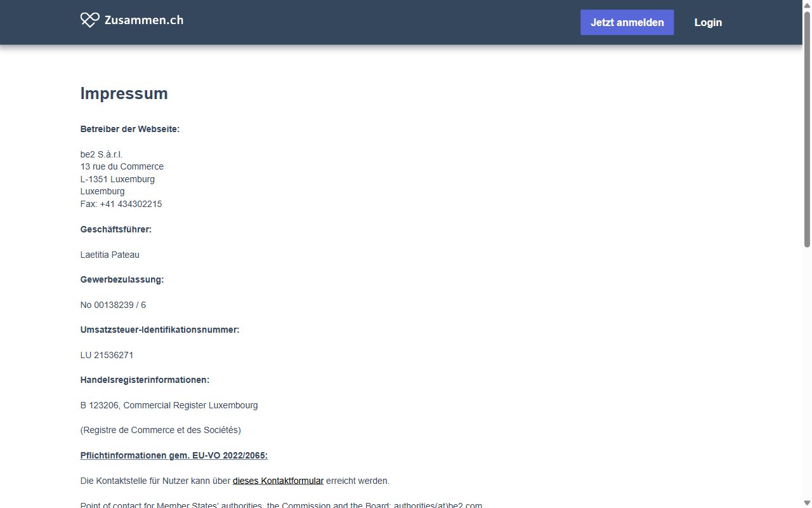Click the Handelsregisterinformationen label
This screenshot has width=812, height=508.
click(x=145, y=380)
